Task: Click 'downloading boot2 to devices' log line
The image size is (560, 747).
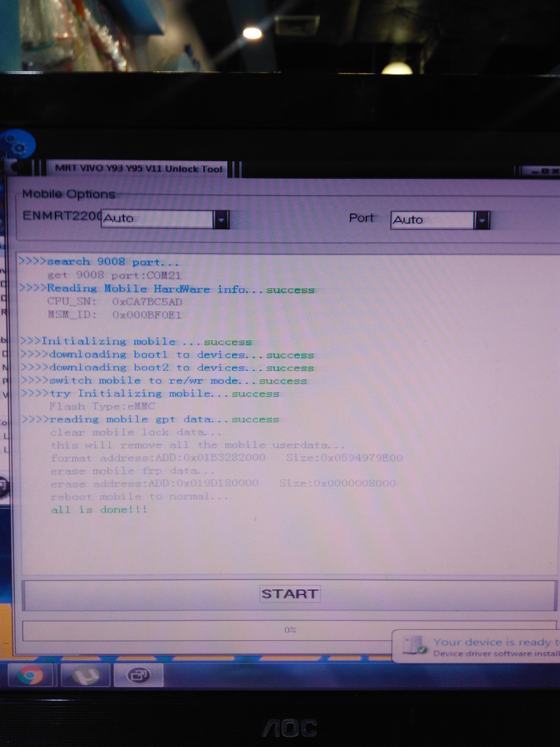Action: click(x=167, y=367)
